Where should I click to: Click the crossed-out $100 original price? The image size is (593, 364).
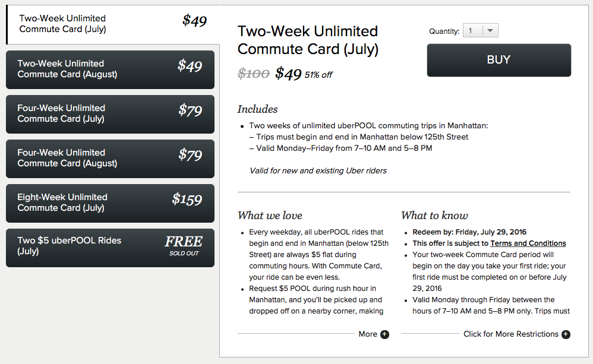pos(253,74)
